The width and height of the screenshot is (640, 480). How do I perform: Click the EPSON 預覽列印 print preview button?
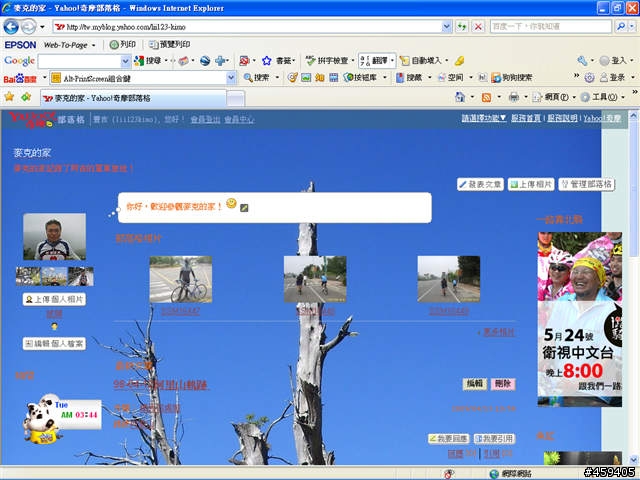169,44
